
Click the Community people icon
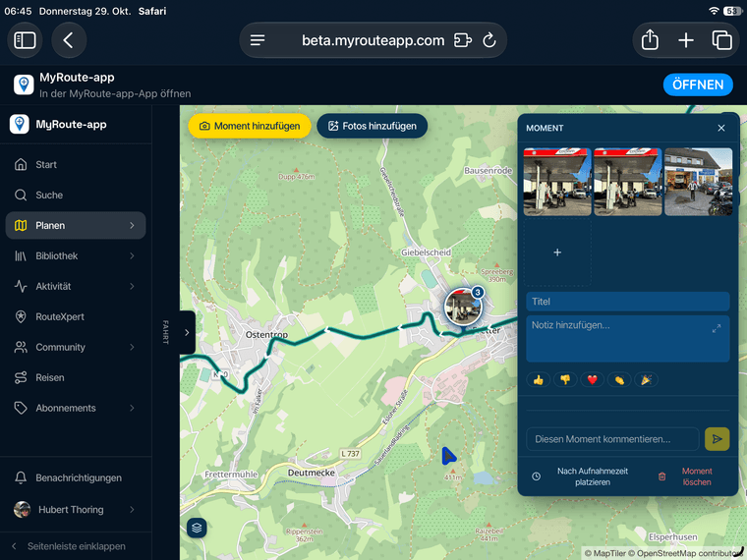click(21, 347)
